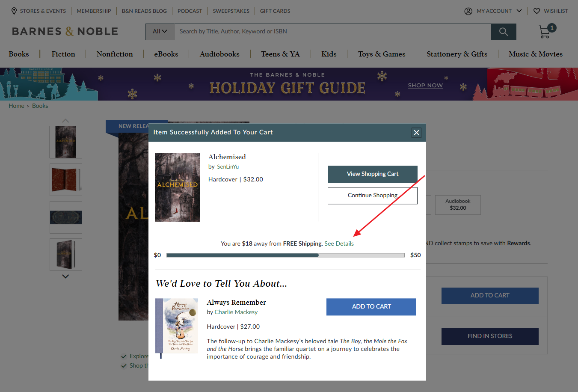578x392 pixels.
Task: Click the search input field
Action: (x=332, y=32)
